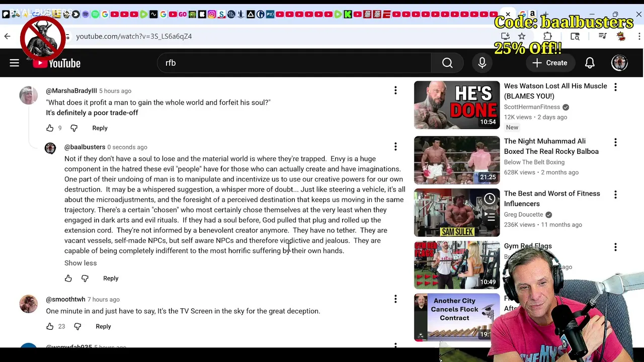Image resolution: width=644 pixels, height=362 pixels.
Task: Go back using browser back arrow
Action: 7,36
